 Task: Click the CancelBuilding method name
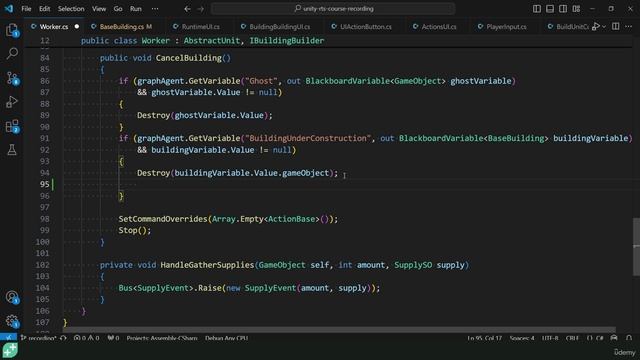(x=189, y=58)
